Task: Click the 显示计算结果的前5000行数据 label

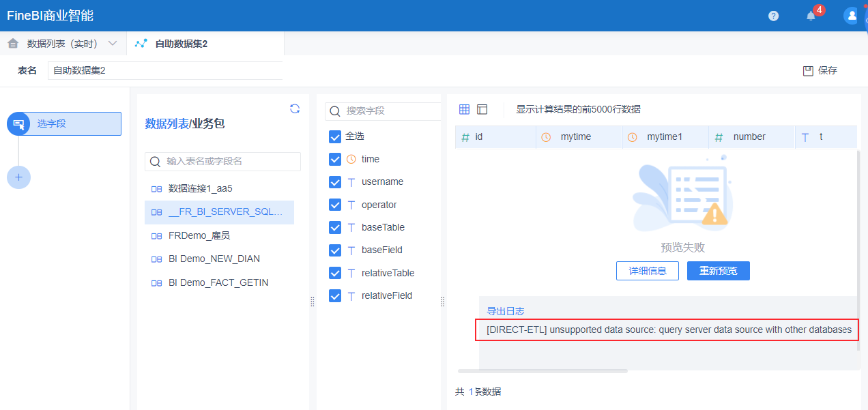Action: point(579,109)
